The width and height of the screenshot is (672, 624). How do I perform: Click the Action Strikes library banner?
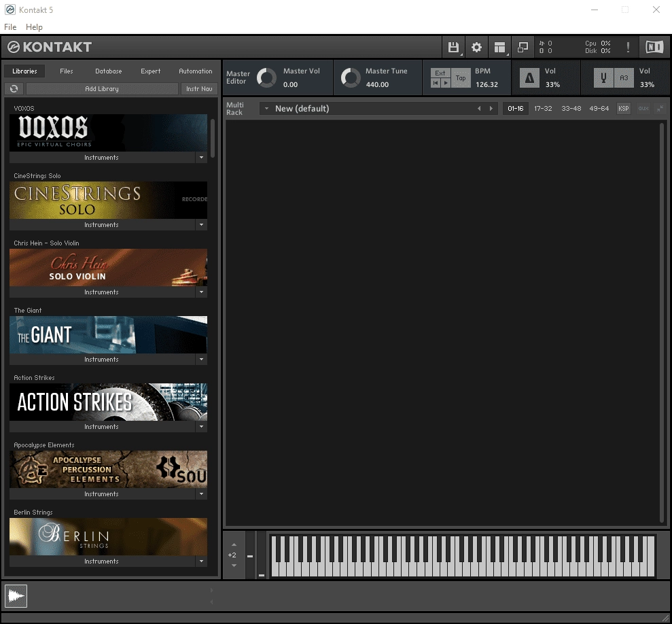[109, 402]
